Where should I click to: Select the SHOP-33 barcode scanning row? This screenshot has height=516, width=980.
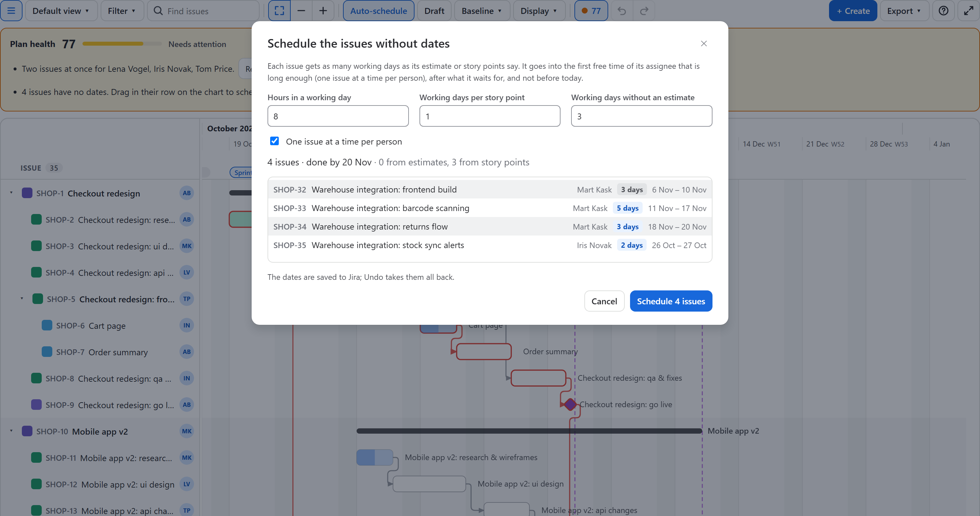click(x=490, y=208)
